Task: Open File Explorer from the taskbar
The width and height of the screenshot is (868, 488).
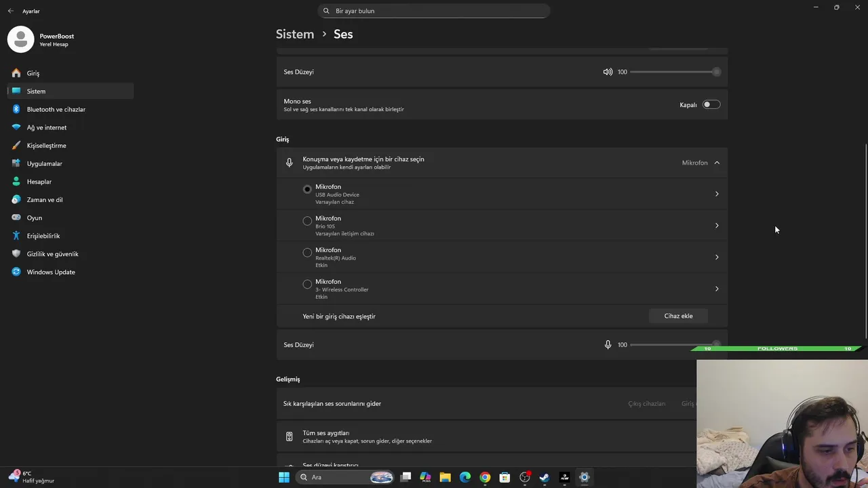Action: point(445,477)
